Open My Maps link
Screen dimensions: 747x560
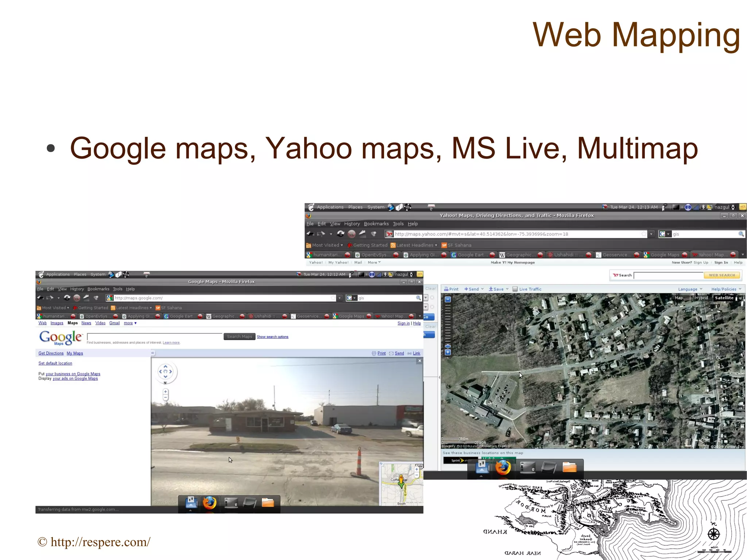(x=75, y=353)
